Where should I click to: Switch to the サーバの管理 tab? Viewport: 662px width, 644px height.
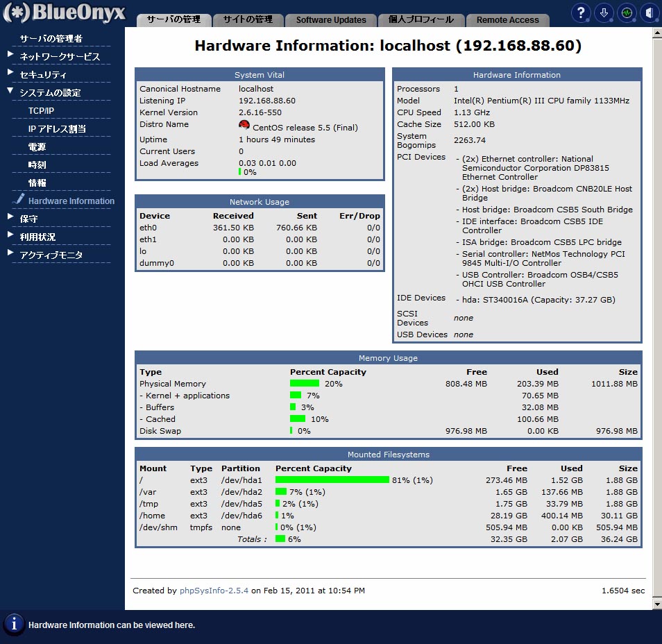pos(174,20)
